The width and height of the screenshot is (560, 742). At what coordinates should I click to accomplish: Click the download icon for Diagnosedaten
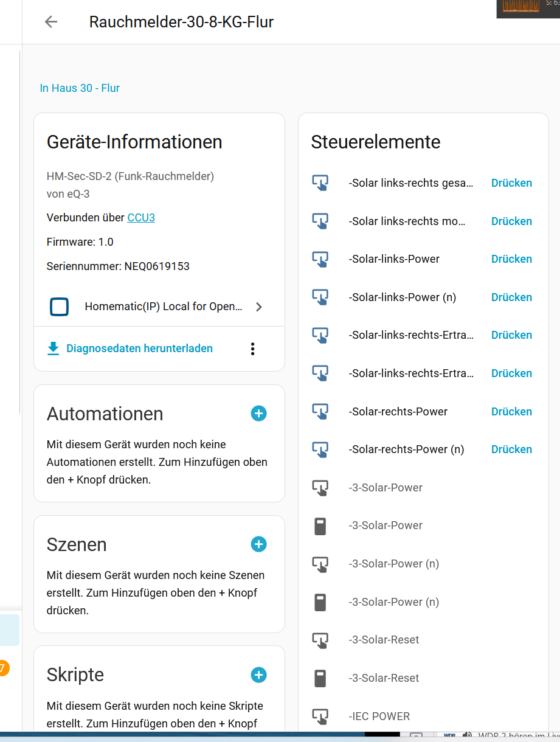(54, 348)
